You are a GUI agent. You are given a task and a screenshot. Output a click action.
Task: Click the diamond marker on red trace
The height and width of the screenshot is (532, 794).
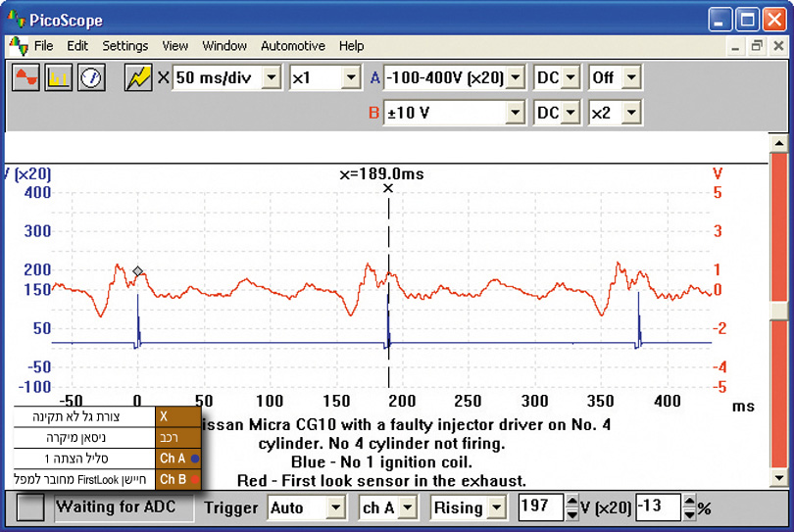click(x=138, y=270)
